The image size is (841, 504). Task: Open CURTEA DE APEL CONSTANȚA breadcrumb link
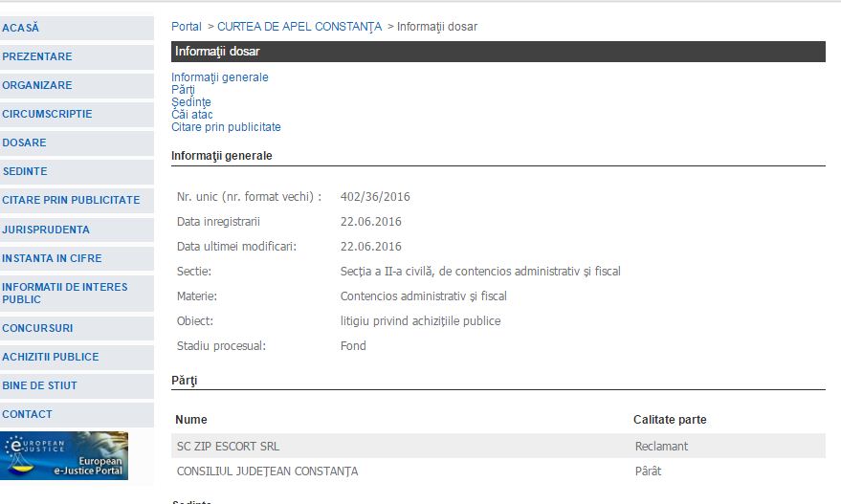coord(299,27)
